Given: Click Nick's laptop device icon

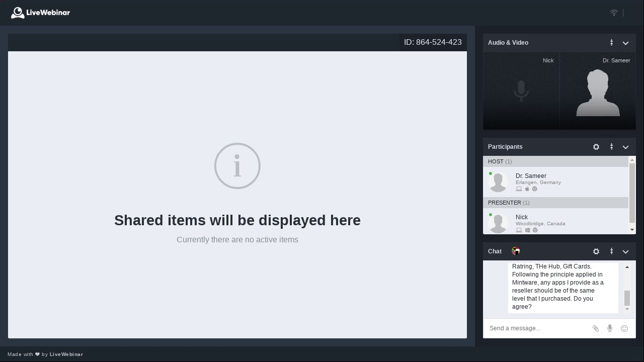Looking at the screenshot, I should pyautogui.click(x=519, y=230).
